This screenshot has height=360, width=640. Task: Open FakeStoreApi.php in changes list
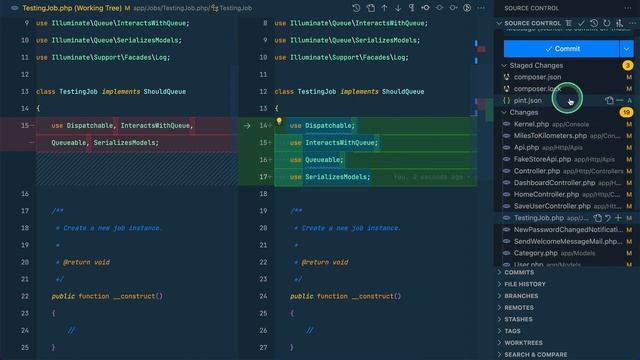point(542,159)
